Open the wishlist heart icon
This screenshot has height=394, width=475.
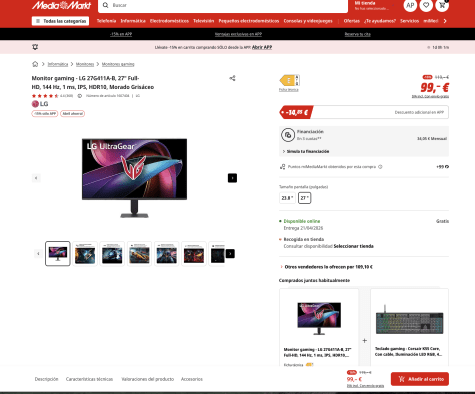[426, 5]
